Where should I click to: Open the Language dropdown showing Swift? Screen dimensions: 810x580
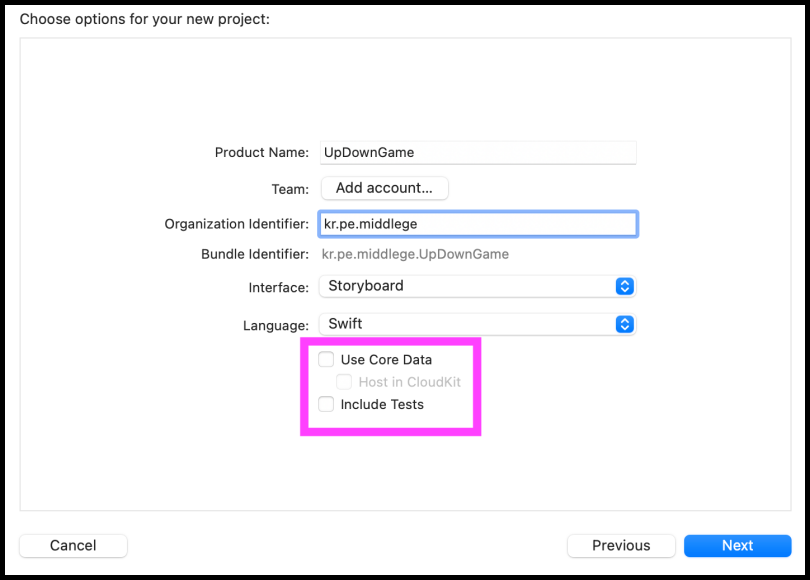(x=470, y=324)
